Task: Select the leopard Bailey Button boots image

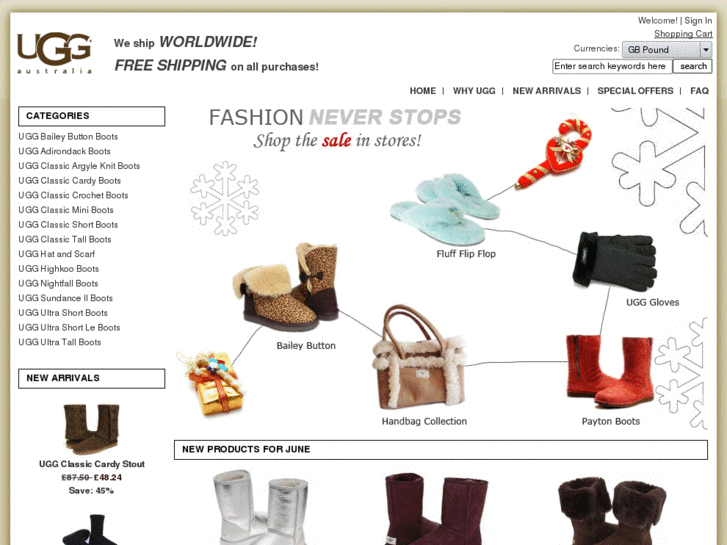Action: (286, 287)
